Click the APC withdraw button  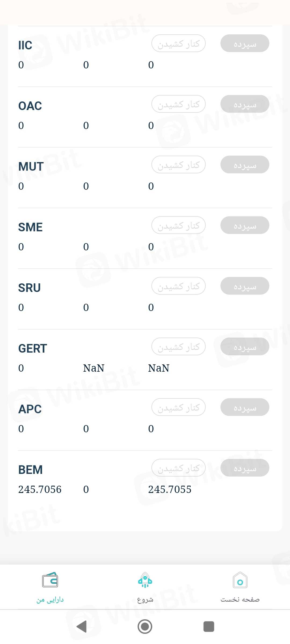tap(179, 407)
